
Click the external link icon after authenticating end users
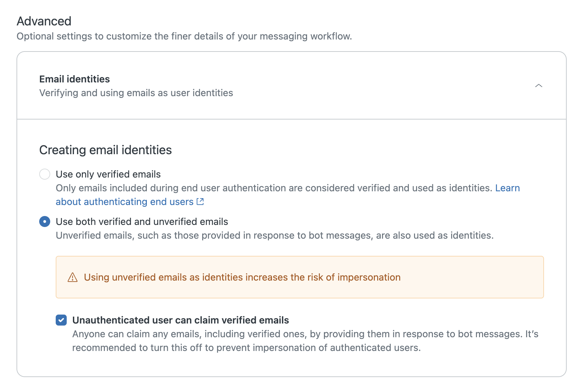tap(200, 202)
